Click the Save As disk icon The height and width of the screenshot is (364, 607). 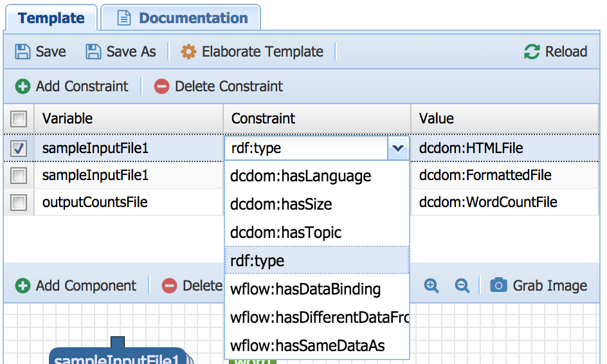tap(94, 52)
